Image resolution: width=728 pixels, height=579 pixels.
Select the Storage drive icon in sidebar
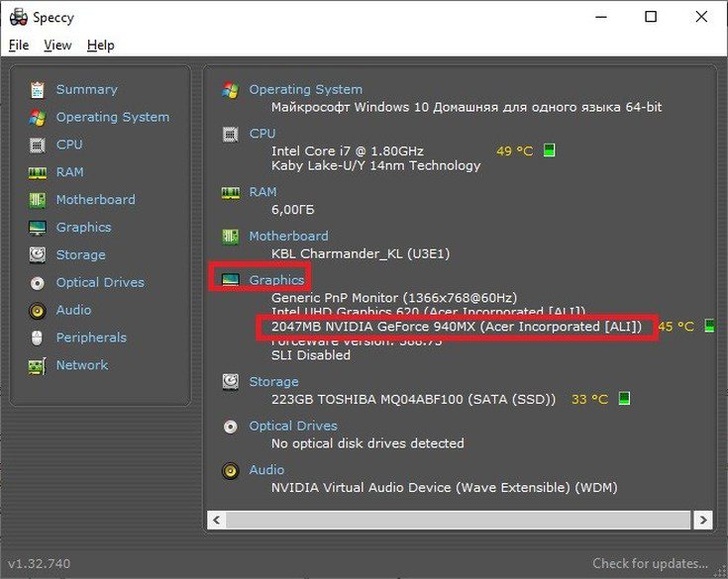pos(38,255)
